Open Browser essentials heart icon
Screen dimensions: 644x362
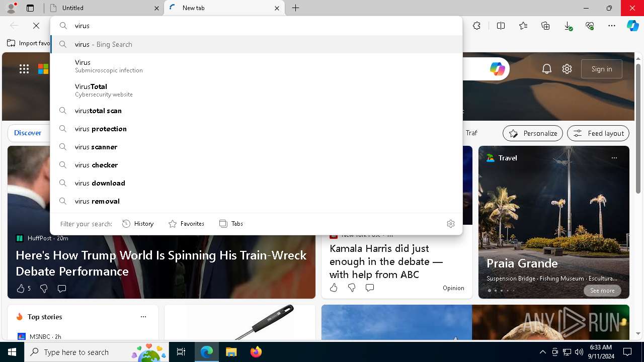(590, 26)
